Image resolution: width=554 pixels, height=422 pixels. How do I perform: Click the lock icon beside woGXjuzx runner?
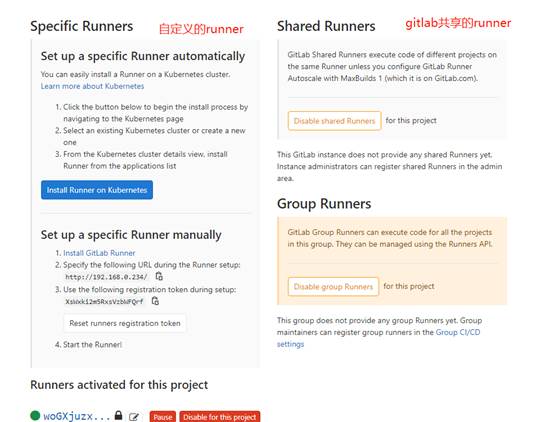(x=119, y=415)
